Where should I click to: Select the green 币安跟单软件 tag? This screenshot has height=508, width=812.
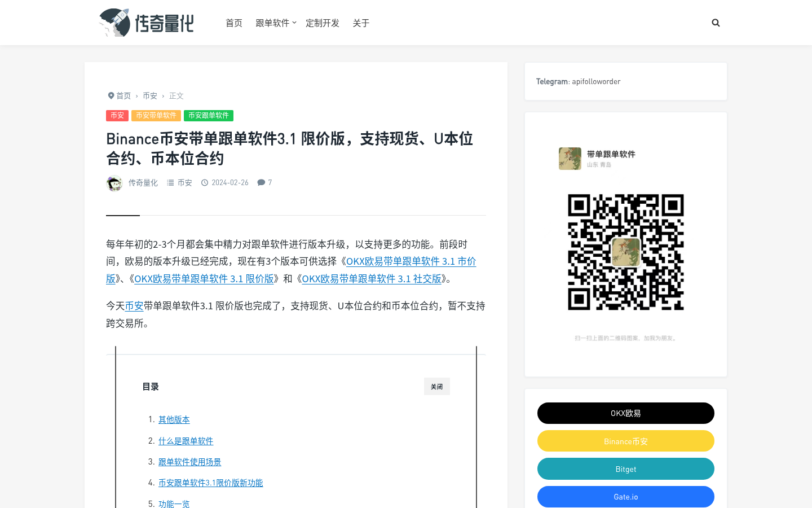pyautogui.click(x=209, y=115)
